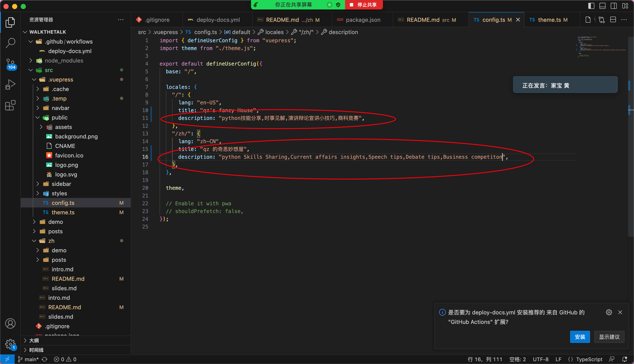Click the UTF-8 encoding in status bar
634x364 pixels.
coord(540,359)
